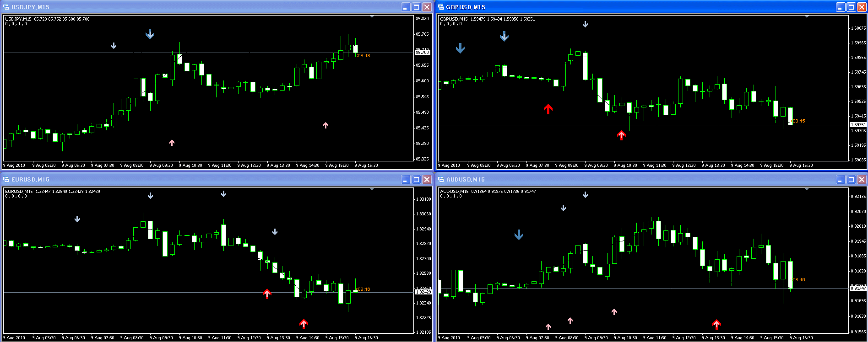Select large blue down arrow on USDJPY chart
The width and height of the screenshot is (868, 342).
[150, 34]
